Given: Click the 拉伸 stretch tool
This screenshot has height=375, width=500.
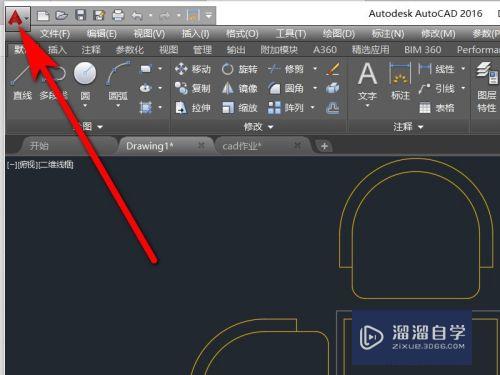Looking at the screenshot, I should [193, 108].
